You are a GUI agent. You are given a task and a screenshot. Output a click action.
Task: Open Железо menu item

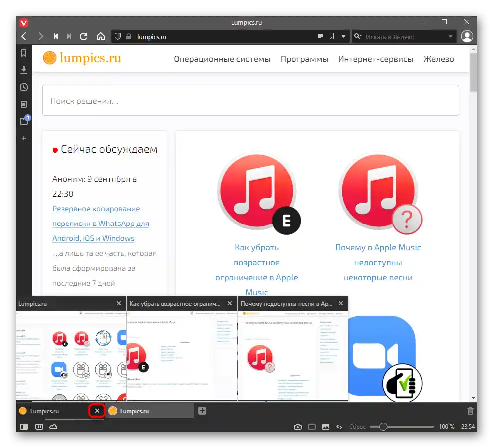(x=439, y=59)
